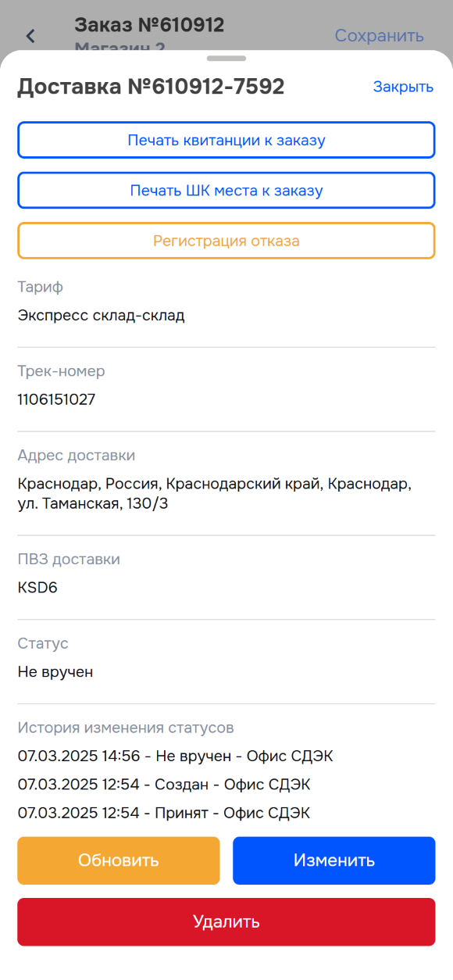The image size is (453, 980).
Task: Print the package barcode (Печать ШК места)
Action: pyautogui.click(x=226, y=191)
